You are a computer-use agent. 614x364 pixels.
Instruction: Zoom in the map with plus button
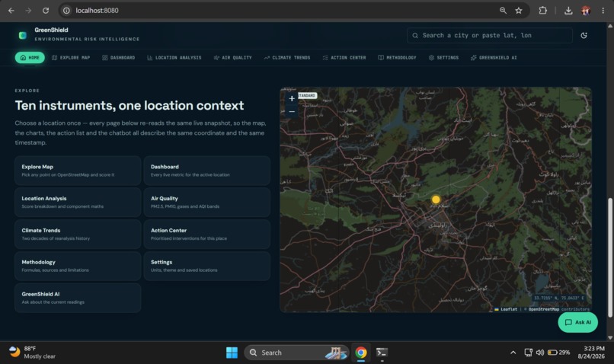[x=292, y=99]
